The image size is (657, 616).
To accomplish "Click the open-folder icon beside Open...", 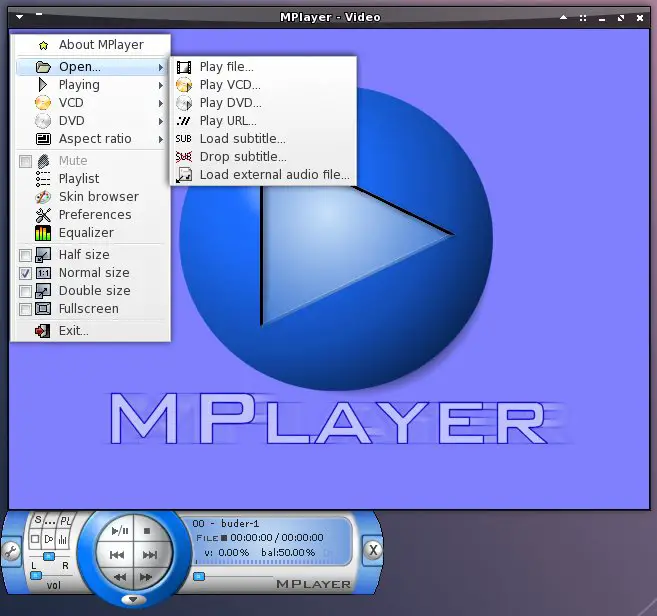I will pos(43,67).
